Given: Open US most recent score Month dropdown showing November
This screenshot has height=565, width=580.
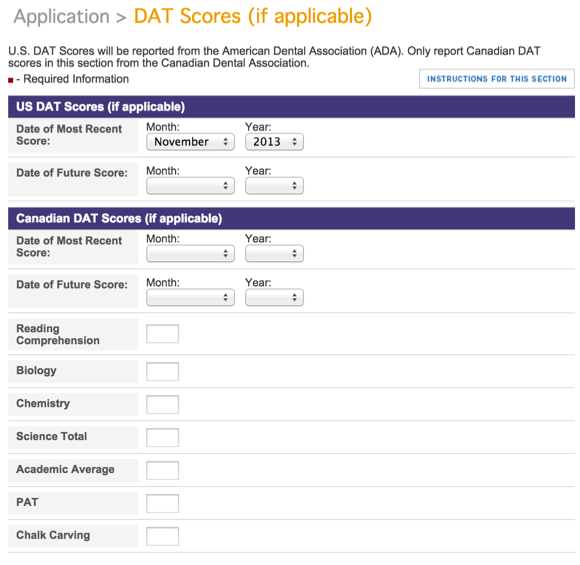Looking at the screenshot, I should pos(190,142).
